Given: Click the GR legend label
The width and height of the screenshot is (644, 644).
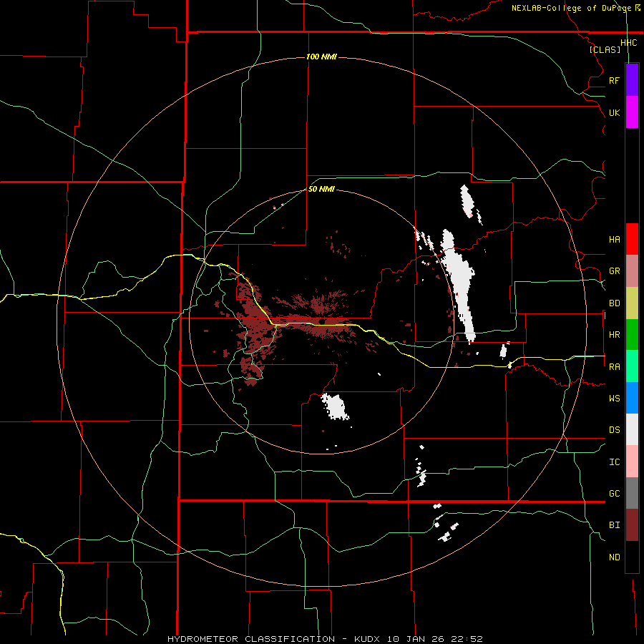Looking at the screenshot, I should [x=614, y=271].
